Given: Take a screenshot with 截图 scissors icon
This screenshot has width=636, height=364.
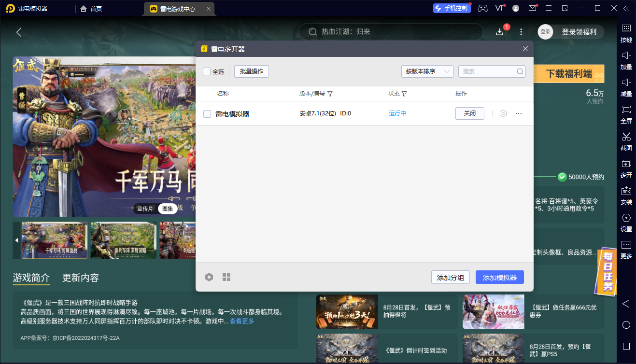Looking at the screenshot, I should (626, 140).
